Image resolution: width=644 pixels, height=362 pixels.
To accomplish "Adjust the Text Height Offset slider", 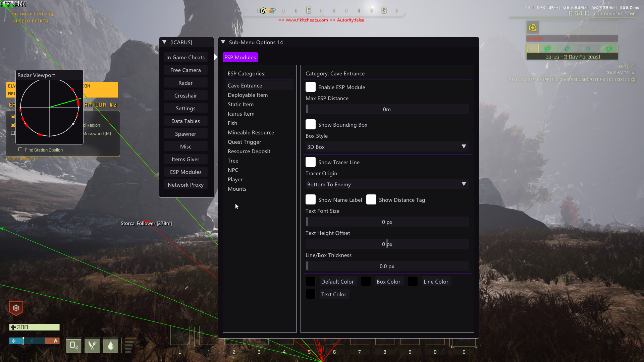I will pos(387,244).
